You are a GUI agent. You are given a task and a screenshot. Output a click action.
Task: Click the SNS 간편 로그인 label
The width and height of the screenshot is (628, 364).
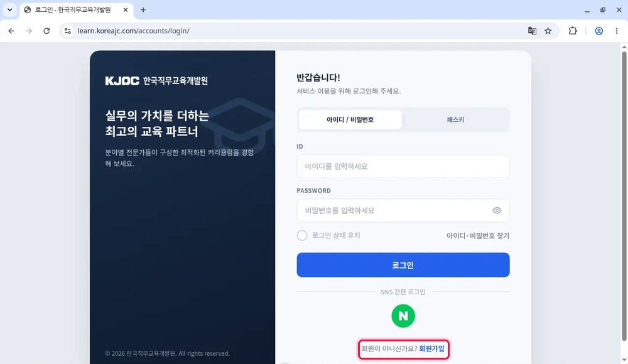click(x=403, y=292)
